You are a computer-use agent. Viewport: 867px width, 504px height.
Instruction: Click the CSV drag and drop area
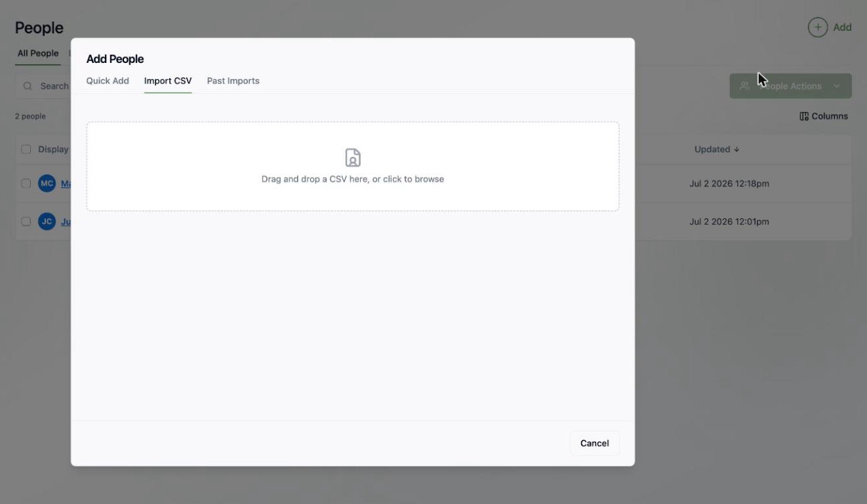[x=353, y=166]
